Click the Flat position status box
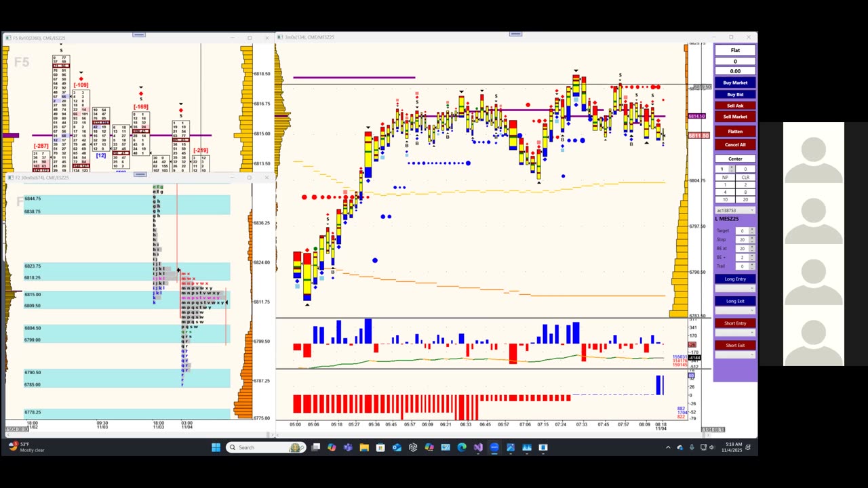 pyautogui.click(x=735, y=50)
